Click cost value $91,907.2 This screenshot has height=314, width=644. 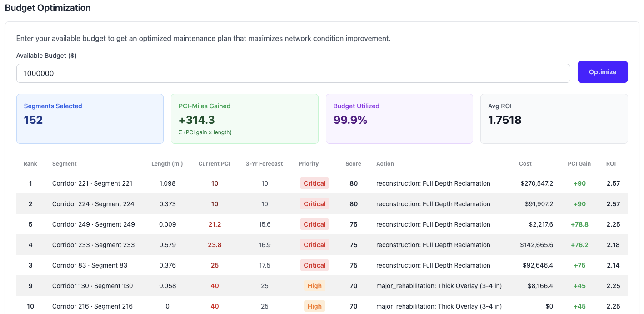pyautogui.click(x=539, y=204)
